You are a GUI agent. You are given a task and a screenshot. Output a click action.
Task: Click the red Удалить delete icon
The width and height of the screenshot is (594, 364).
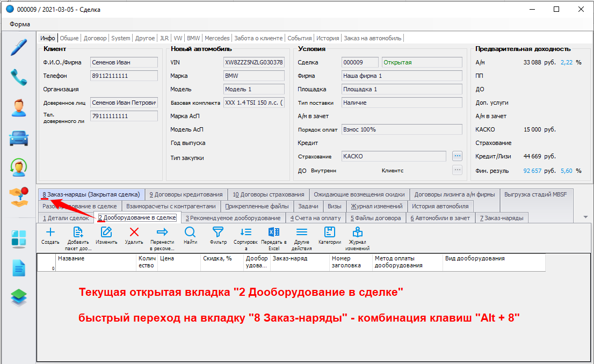pos(134,232)
